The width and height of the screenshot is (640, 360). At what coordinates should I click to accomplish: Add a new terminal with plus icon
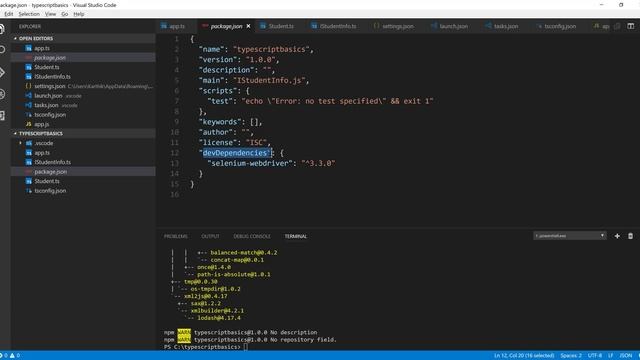(617, 236)
